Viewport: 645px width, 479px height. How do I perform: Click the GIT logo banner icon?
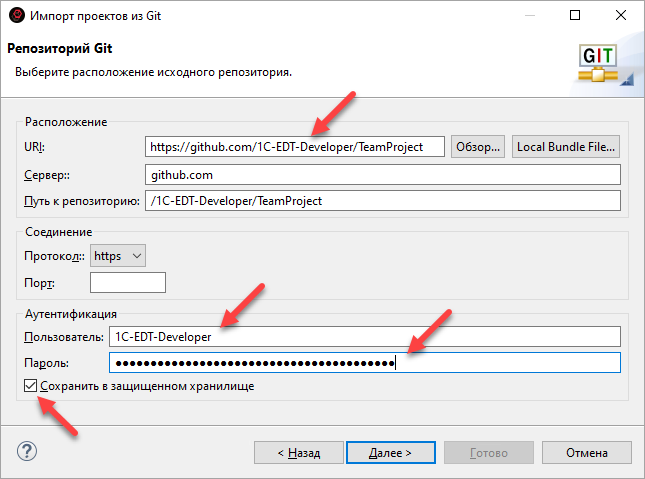pyautogui.click(x=599, y=64)
